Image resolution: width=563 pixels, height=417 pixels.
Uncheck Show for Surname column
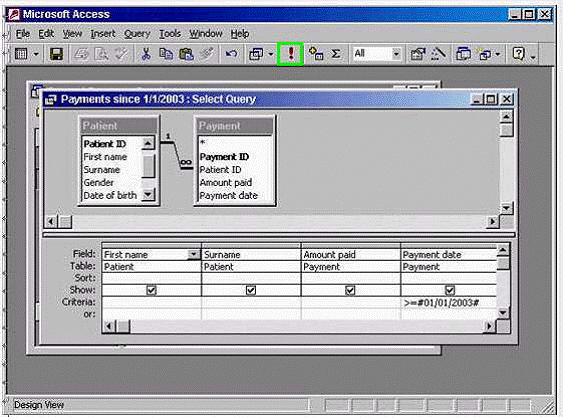[251, 290]
